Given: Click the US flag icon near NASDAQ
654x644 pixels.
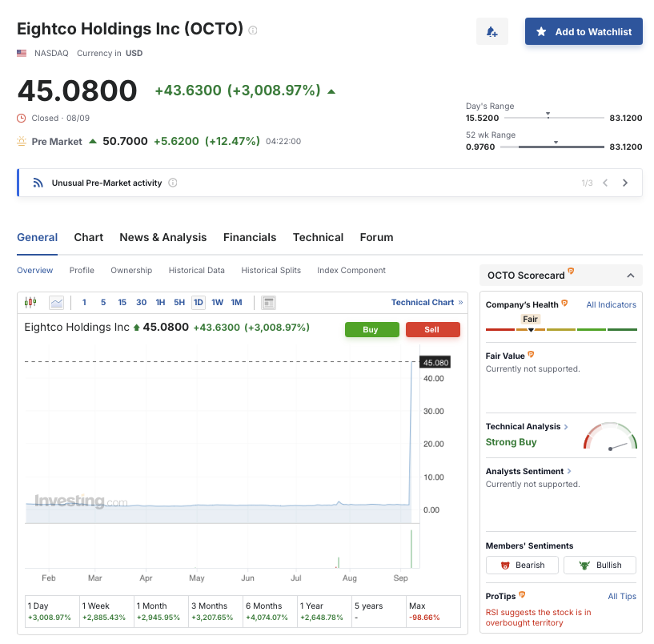Looking at the screenshot, I should (22, 53).
